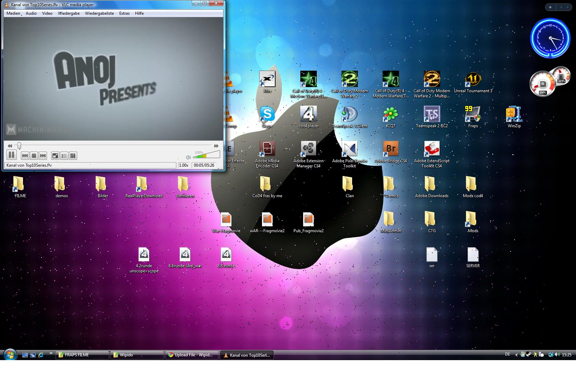Image resolution: width=576 pixels, height=392 pixels.
Task: Select the 8.8runde übel_war demo file
Action: click(185, 257)
